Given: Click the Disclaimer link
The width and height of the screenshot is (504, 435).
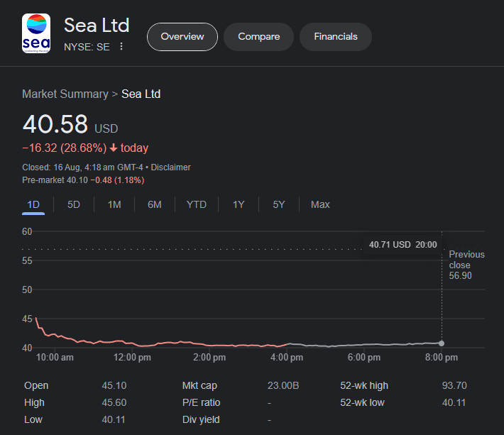Looking at the screenshot, I should tap(170, 167).
